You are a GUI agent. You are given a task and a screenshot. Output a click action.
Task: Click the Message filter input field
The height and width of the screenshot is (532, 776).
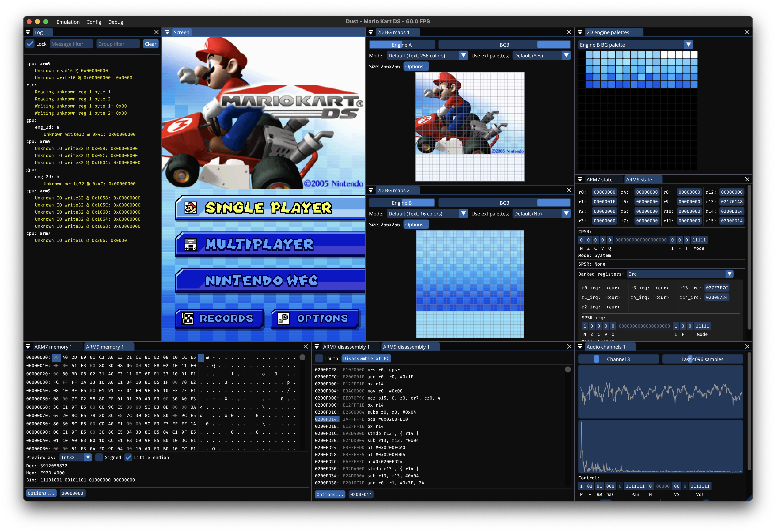click(x=71, y=44)
